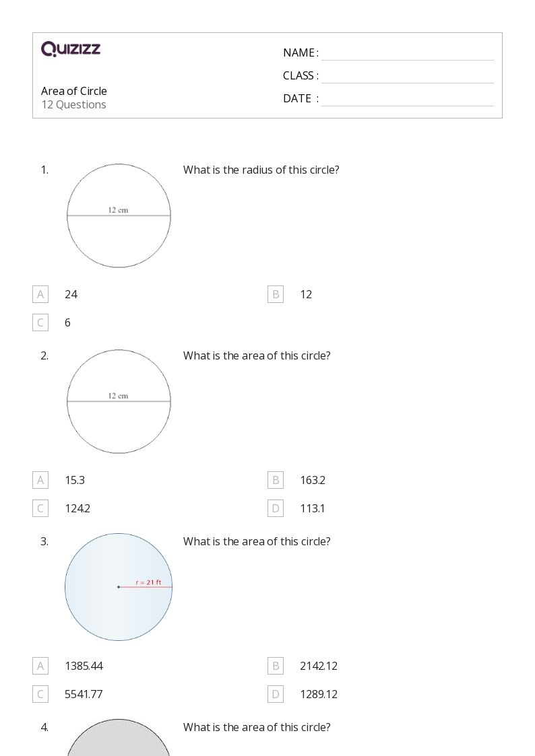Screen dimensions: 535x756
Task: Mark box A for question 3
Action: tap(40, 666)
